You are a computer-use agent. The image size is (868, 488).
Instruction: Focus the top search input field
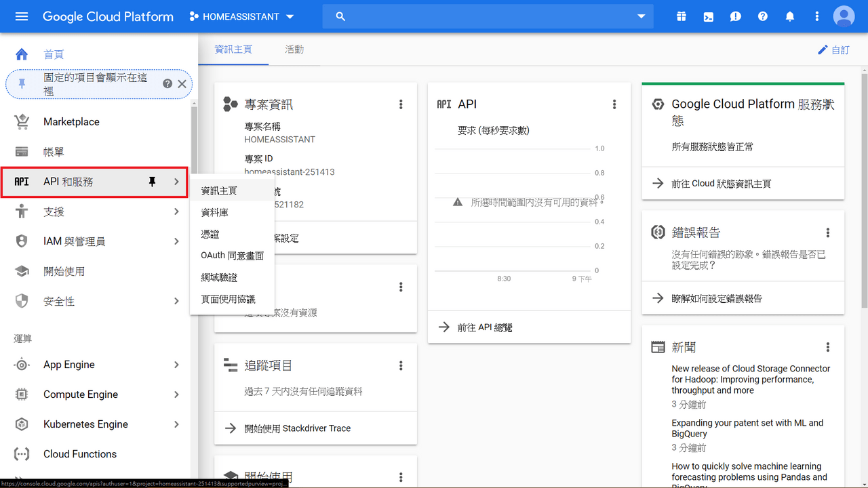tap(488, 16)
